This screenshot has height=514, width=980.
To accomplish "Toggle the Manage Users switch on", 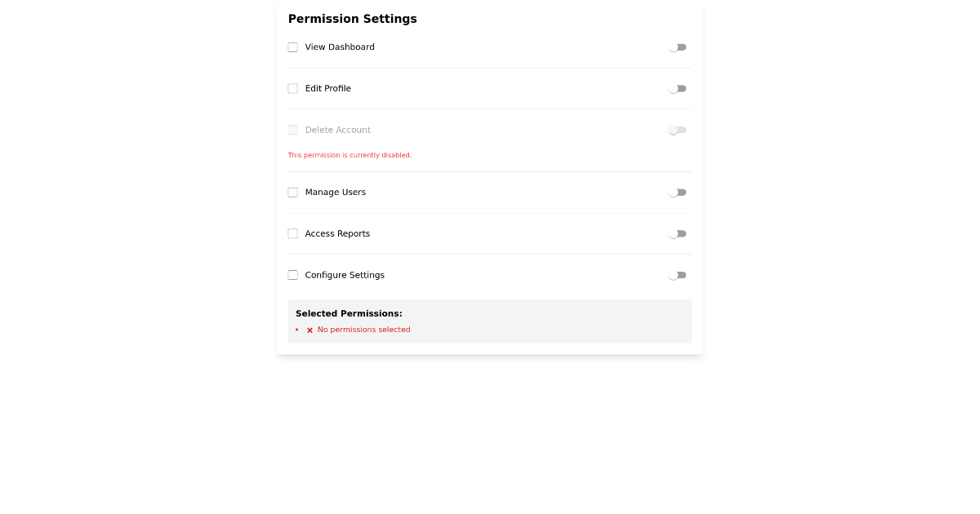I will tap(677, 192).
